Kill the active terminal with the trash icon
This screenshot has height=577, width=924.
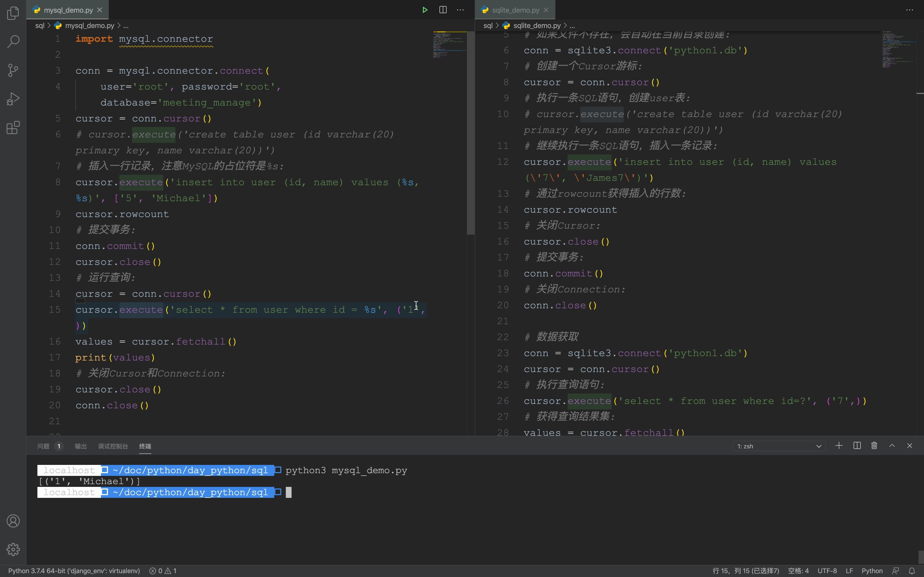click(874, 445)
